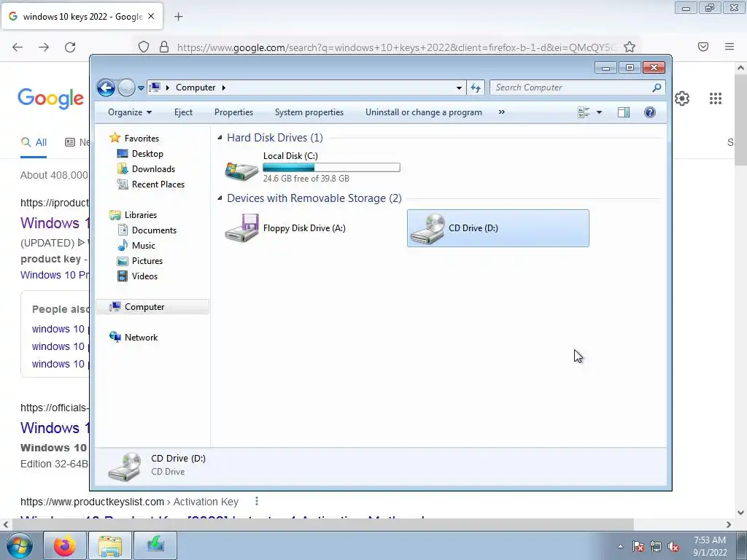747x560 pixels.
Task: Open System properties from toolbar
Action: point(309,112)
